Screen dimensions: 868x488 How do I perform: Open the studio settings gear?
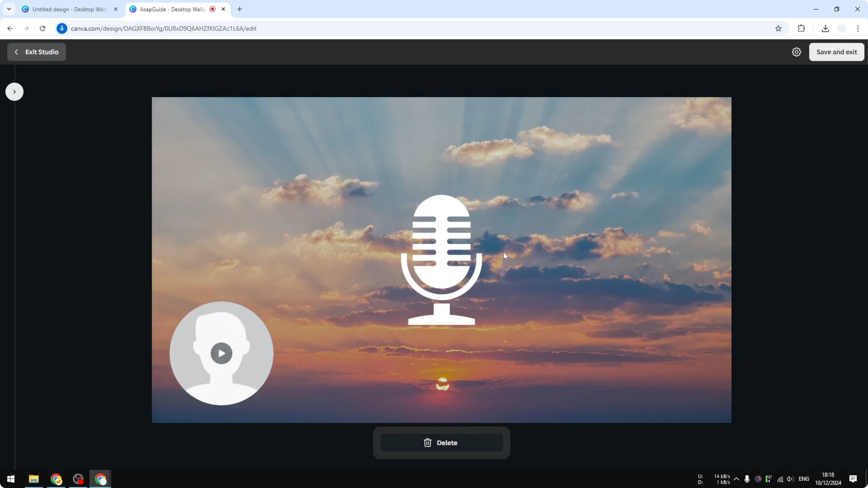(796, 52)
